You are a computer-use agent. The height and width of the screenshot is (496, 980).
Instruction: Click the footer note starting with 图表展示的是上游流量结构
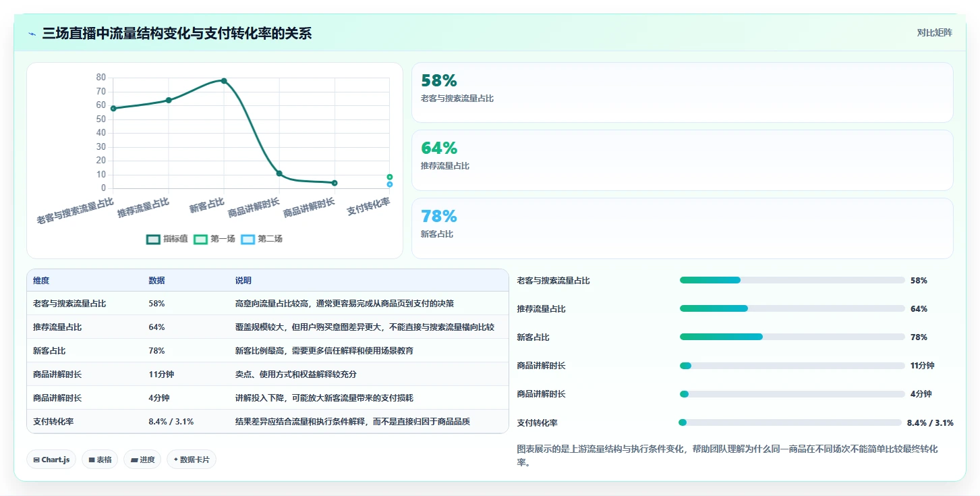727,456
